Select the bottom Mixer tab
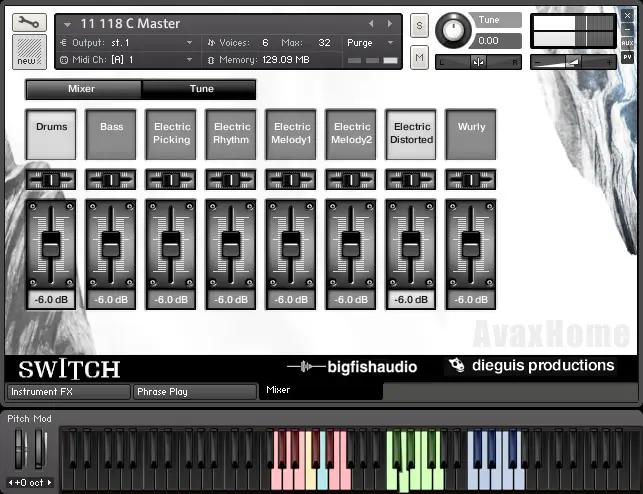Image resolution: width=643 pixels, height=494 pixels. pyautogui.click(x=321, y=390)
